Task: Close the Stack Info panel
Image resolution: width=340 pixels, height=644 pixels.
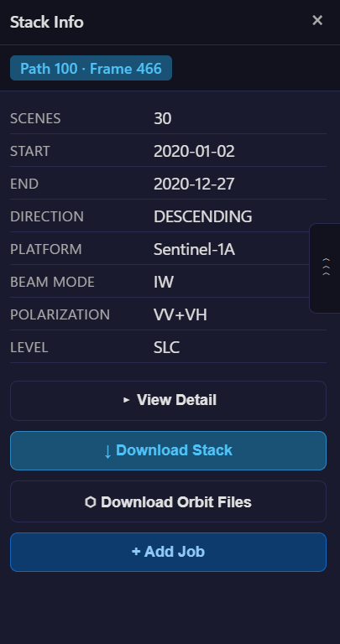Action: click(317, 20)
